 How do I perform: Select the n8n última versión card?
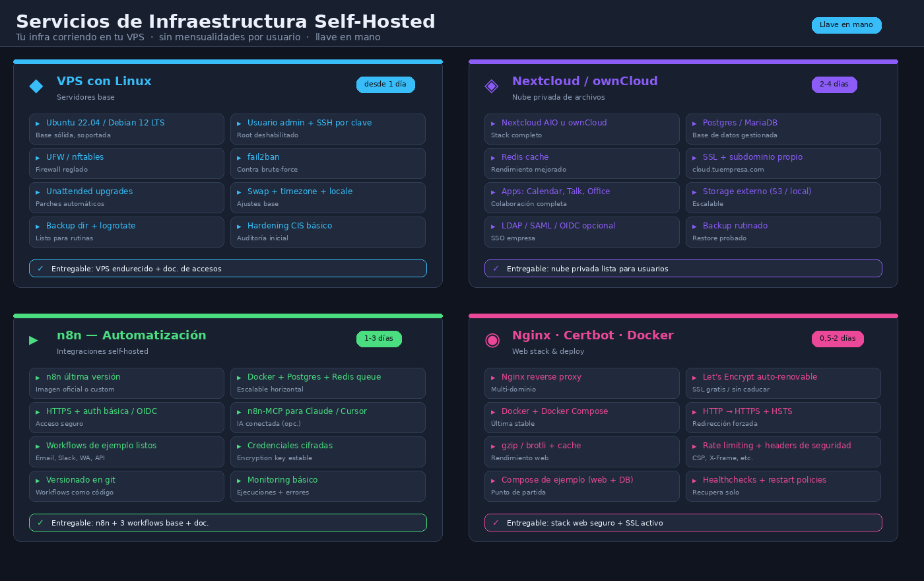127,383
